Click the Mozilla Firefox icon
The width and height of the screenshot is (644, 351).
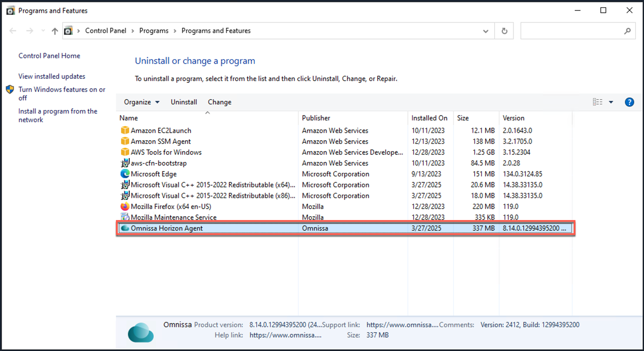[125, 206]
